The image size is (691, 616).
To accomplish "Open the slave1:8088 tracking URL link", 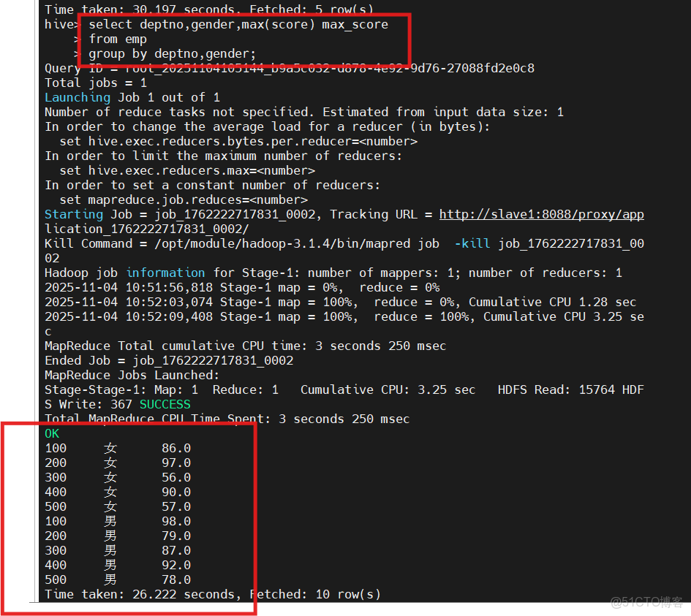I will (x=542, y=214).
